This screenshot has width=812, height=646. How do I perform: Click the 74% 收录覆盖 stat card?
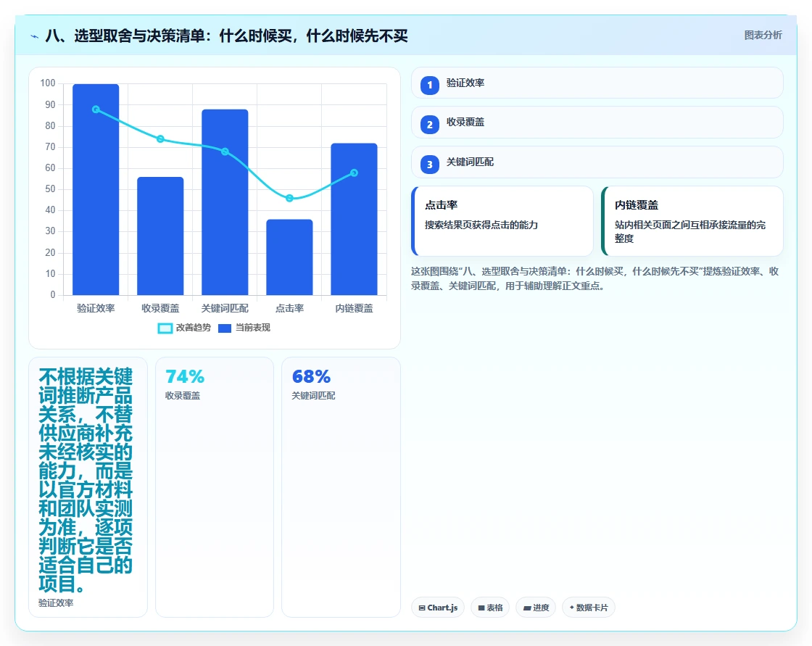215,487
